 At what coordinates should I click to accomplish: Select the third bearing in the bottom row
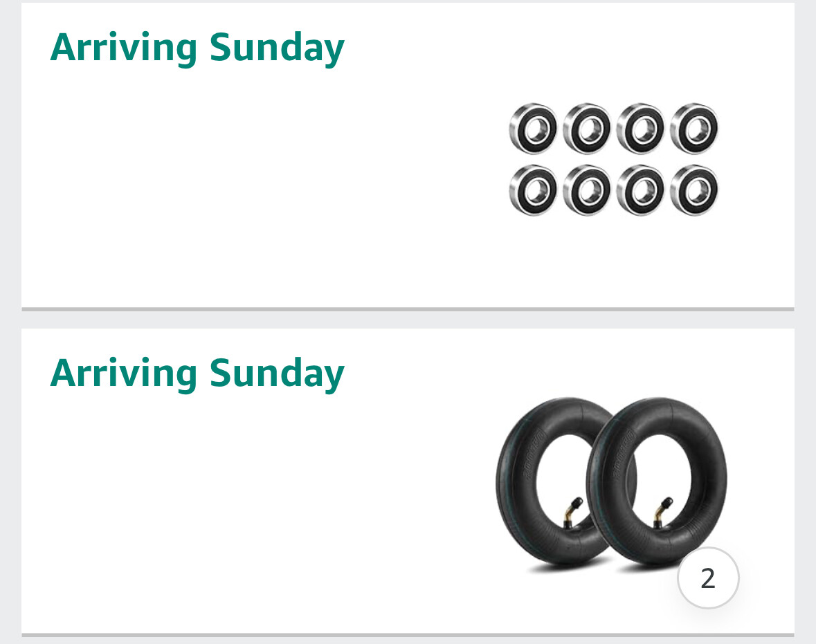pyautogui.click(x=640, y=190)
